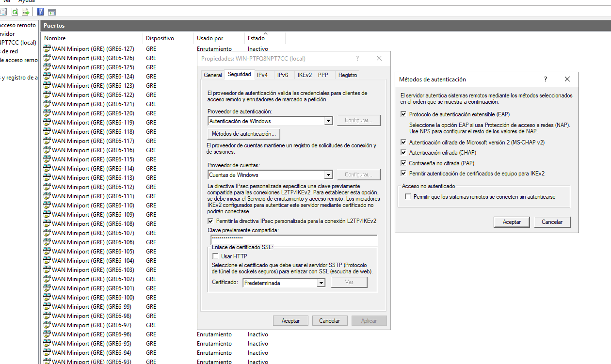
Task: Select the miniport icon for GRE6-109
Action: (x=47, y=215)
